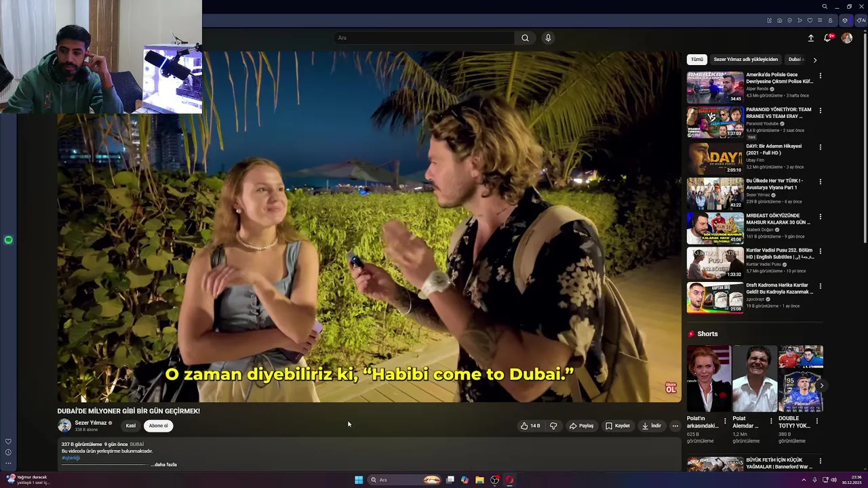Open options menu for 'MRBEAST GÖKYÜZÜNDE' video
The width and height of the screenshot is (868, 488).
820,217
